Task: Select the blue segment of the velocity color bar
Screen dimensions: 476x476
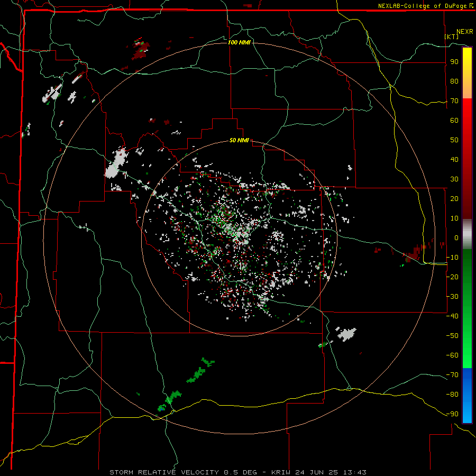Action: click(x=467, y=396)
